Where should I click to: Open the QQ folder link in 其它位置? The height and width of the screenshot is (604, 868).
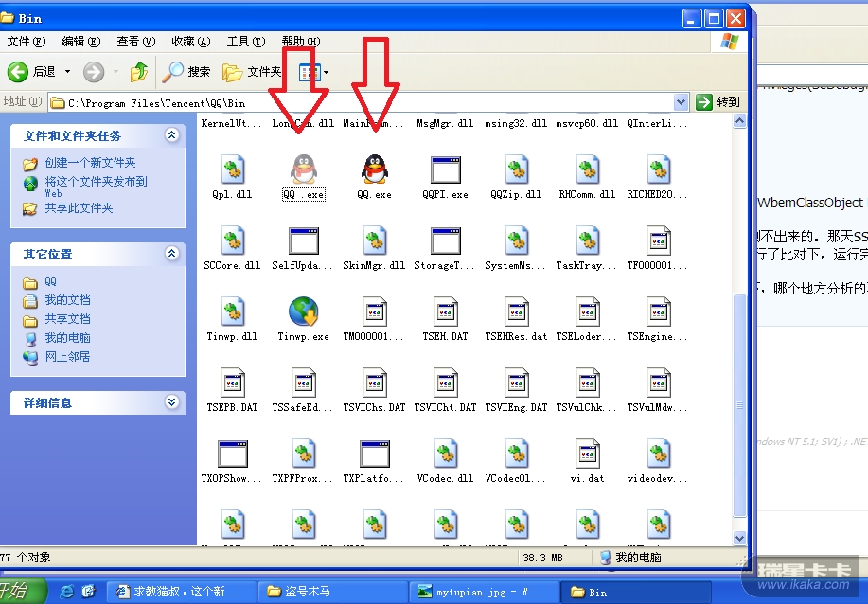pyautogui.click(x=50, y=282)
